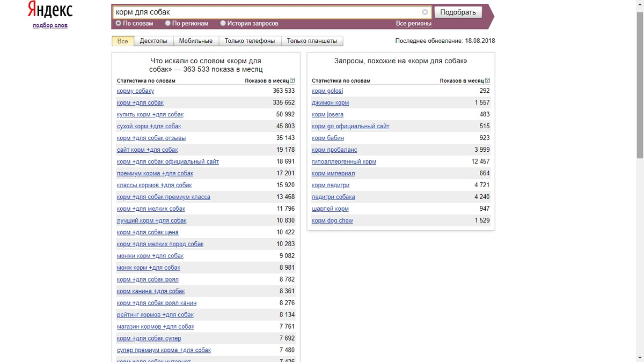This screenshot has height=362, width=644.
Task: Open the корм dog chow similar query
Action: pos(332,220)
